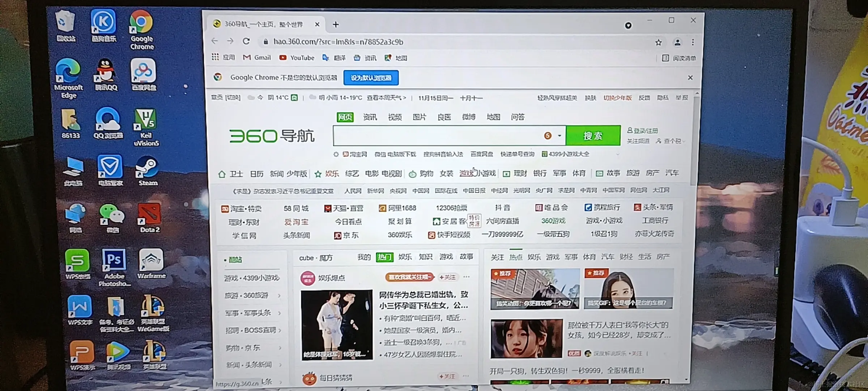Click the green 搜索 search button

click(x=593, y=136)
